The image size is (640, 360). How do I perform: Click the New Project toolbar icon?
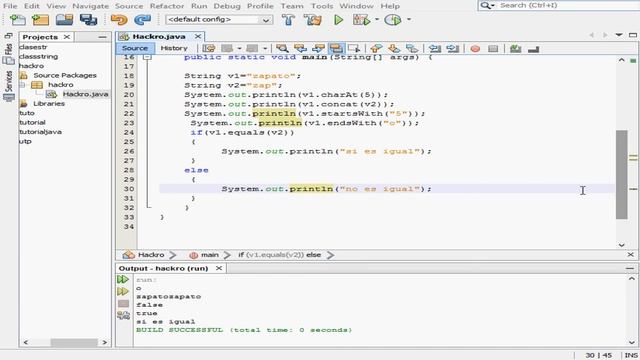[41, 20]
